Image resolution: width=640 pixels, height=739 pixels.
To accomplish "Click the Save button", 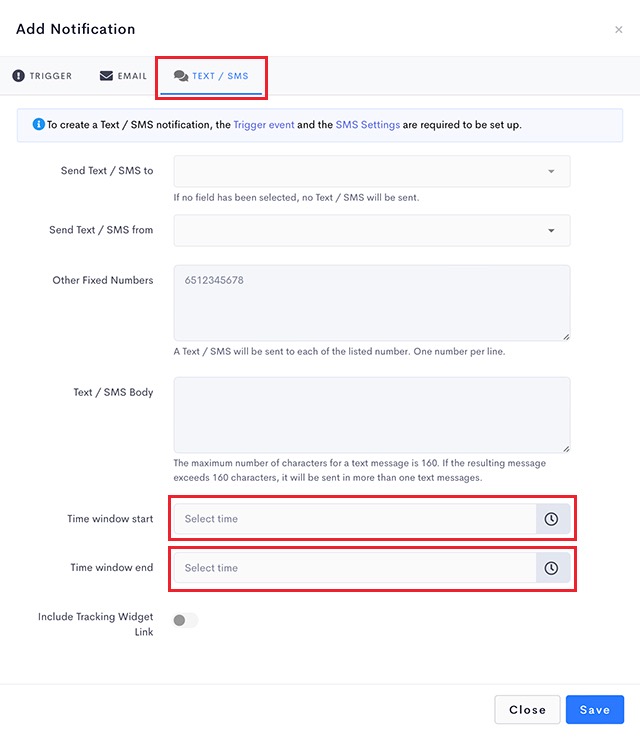I will point(595,709).
